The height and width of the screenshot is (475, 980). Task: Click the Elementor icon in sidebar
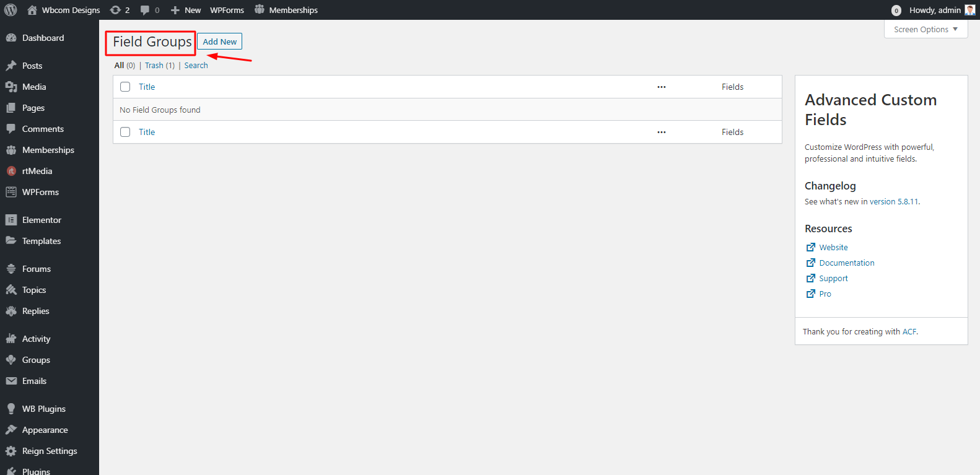click(x=11, y=220)
